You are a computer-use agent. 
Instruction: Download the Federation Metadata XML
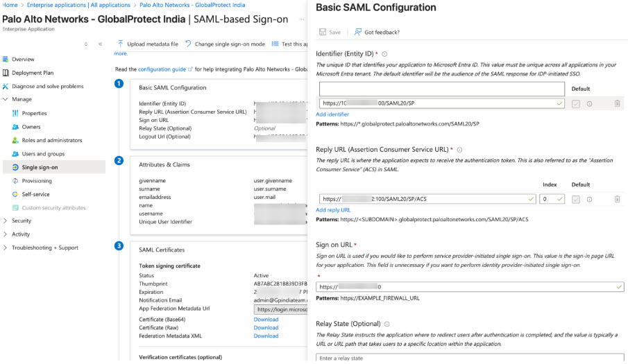(x=266, y=336)
